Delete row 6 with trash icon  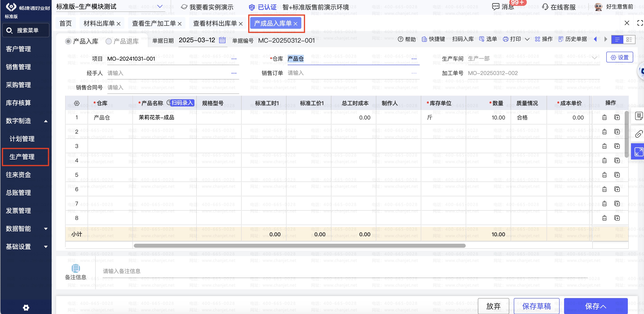(x=604, y=189)
